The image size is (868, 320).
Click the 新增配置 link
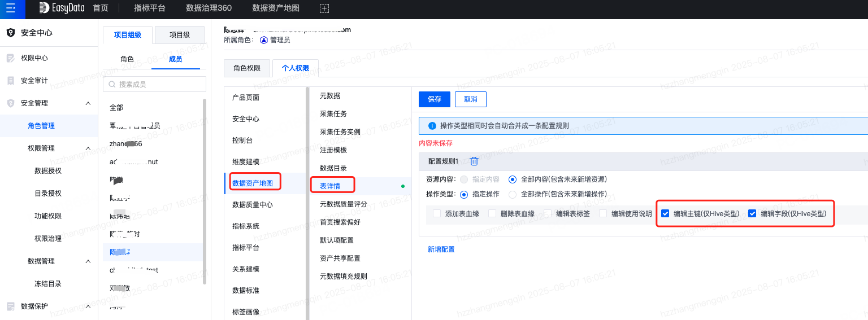(441, 249)
